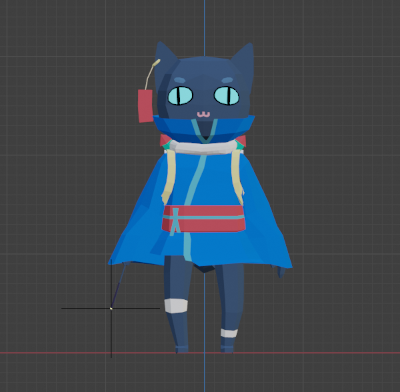Viewport: 400px width, 392px height.
Task: Select the left yellow backpack strap
Action: [x=169, y=176]
